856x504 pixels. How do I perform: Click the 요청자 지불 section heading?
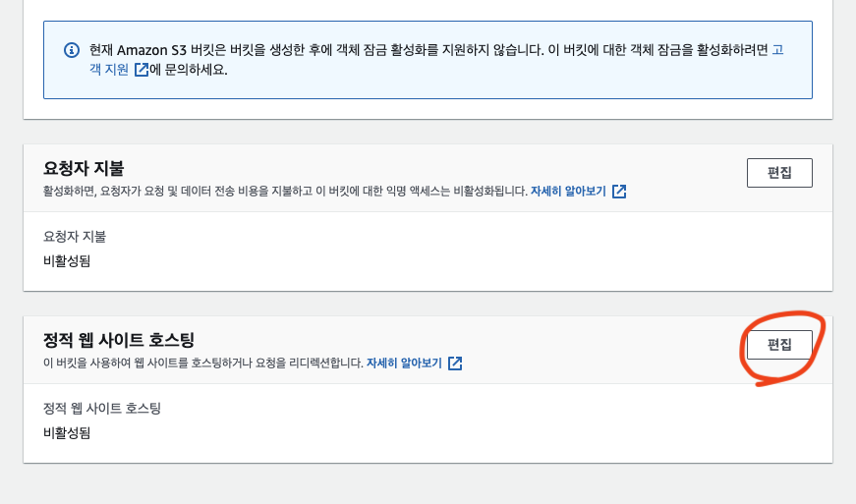pyautogui.click(x=84, y=168)
